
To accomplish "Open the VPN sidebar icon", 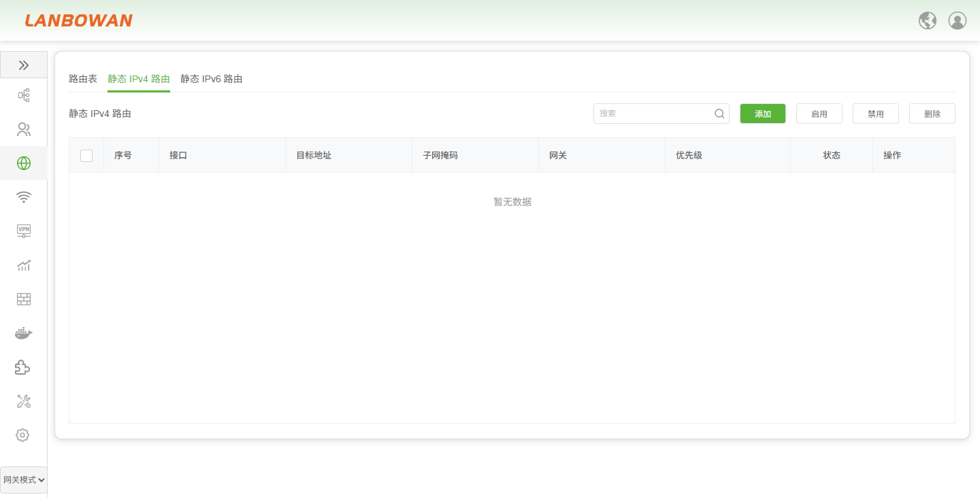I will coord(24,231).
